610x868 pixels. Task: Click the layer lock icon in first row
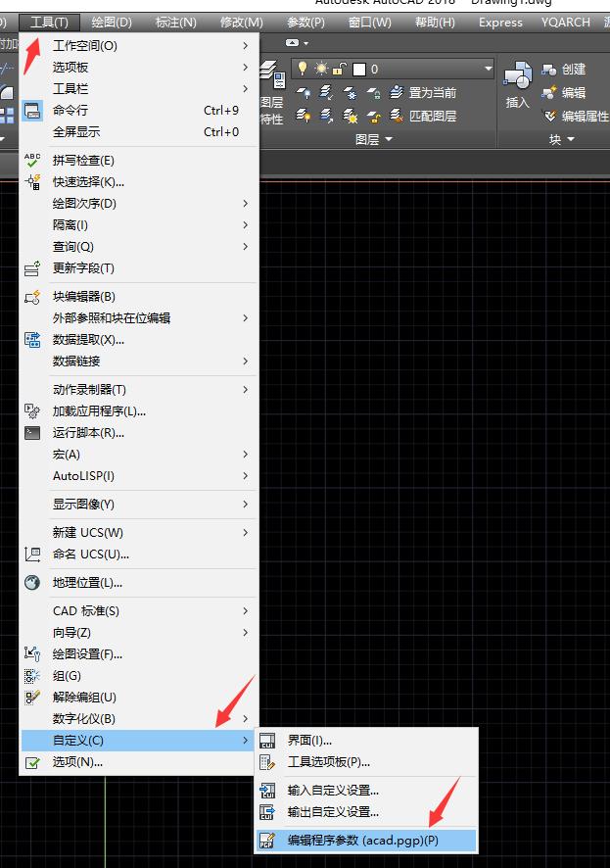pyautogui.click(x=374, y=92)
